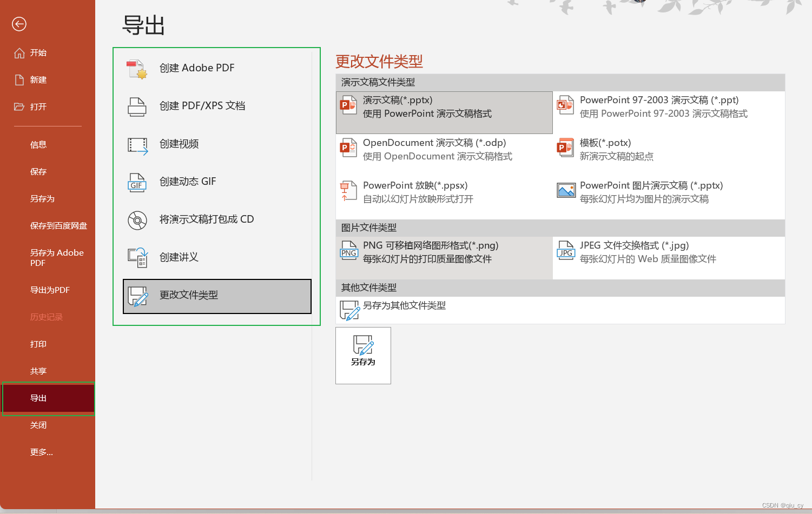Choose the 创建 Adobe PDF export option
The height and width of the screenshot is (514, 812).
[x=217, y=68]
